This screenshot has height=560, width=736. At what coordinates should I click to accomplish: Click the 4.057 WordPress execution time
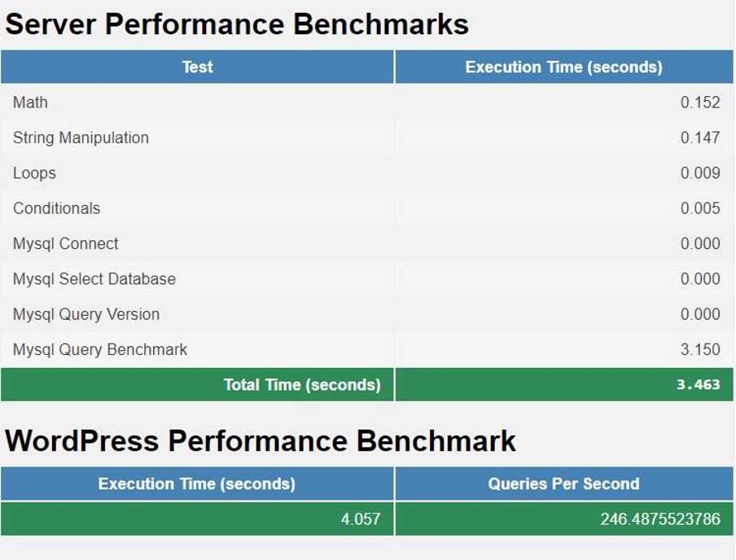360,519
